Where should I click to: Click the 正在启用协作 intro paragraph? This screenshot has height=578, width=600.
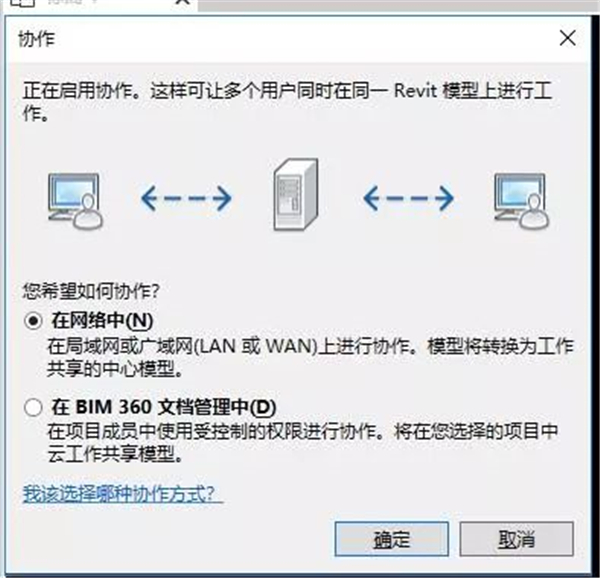point(287,101)
